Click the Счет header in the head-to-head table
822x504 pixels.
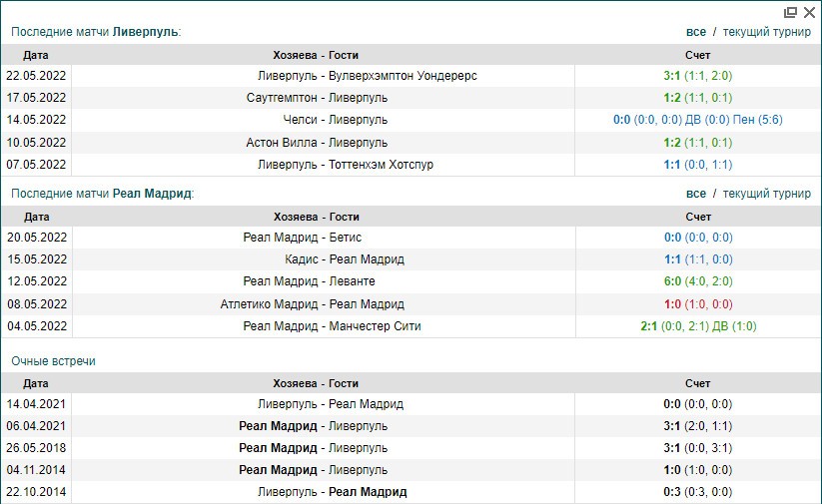[x=698, y=383]
